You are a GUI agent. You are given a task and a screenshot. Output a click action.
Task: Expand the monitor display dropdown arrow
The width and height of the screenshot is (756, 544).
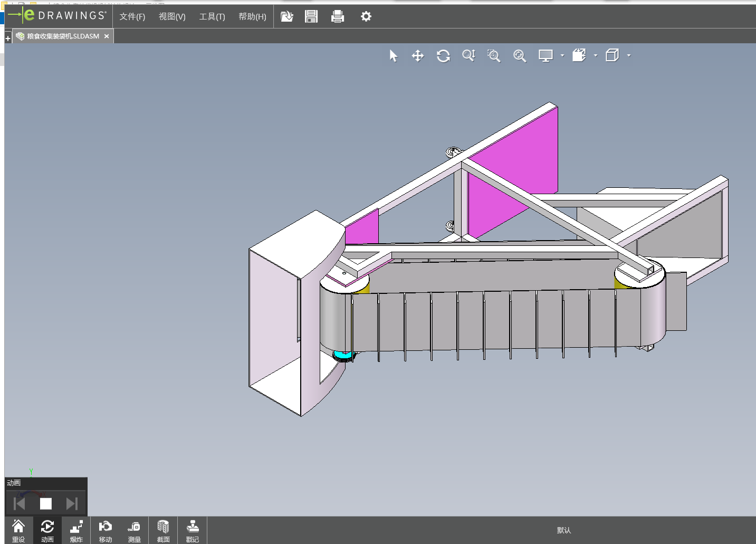click(x=562, y=55)
